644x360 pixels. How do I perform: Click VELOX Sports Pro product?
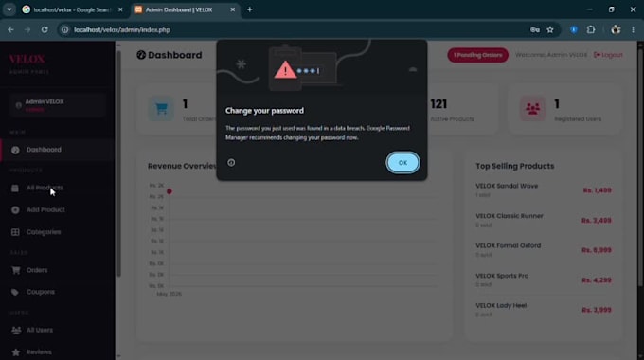502,276
